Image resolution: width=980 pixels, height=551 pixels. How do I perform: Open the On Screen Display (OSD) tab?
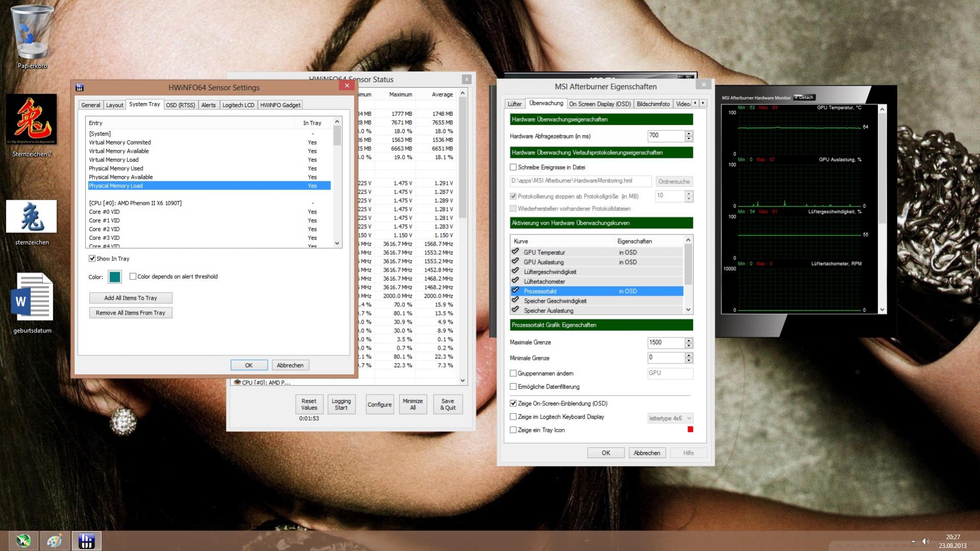[600, 104]
